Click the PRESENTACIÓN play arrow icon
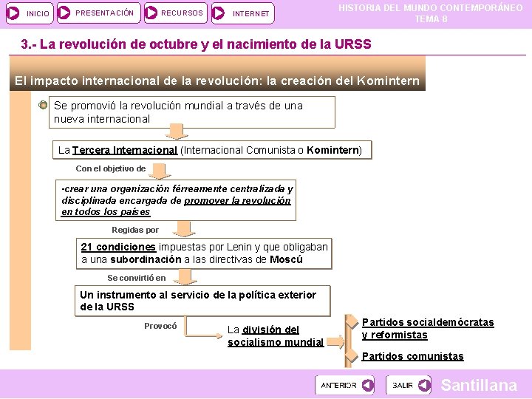This screenshot has height=399, width=532. coord(64,13)
